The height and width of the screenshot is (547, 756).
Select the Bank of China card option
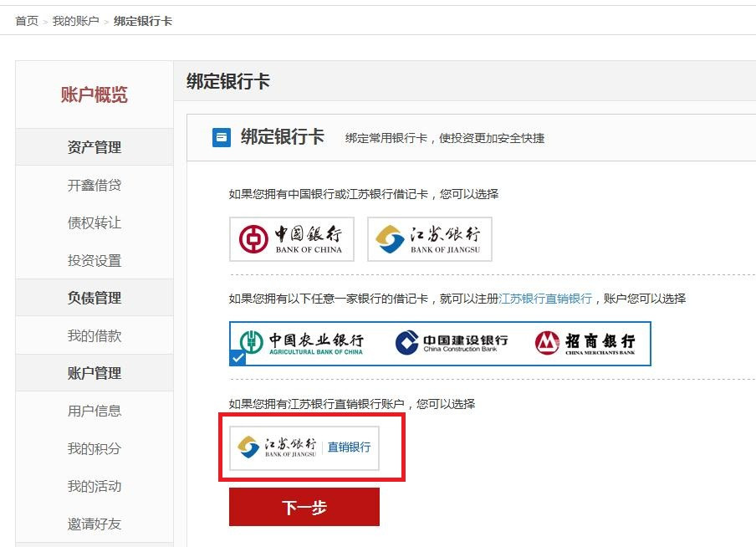[292, 239]
